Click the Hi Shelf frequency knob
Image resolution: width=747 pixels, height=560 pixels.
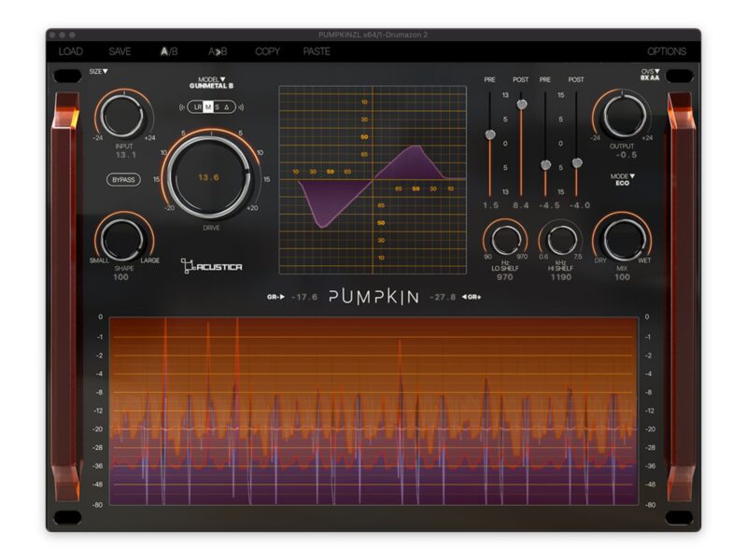560,240
